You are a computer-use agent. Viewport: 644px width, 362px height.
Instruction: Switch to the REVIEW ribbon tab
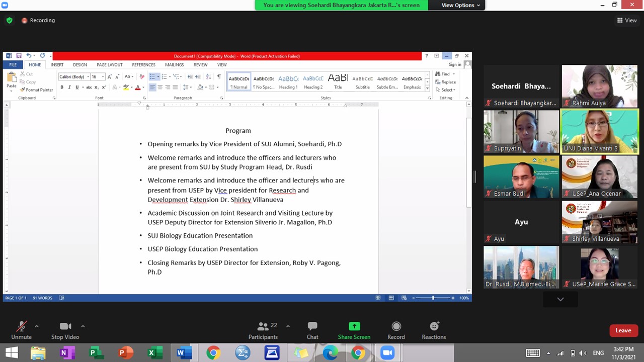(x=200, y=65)
